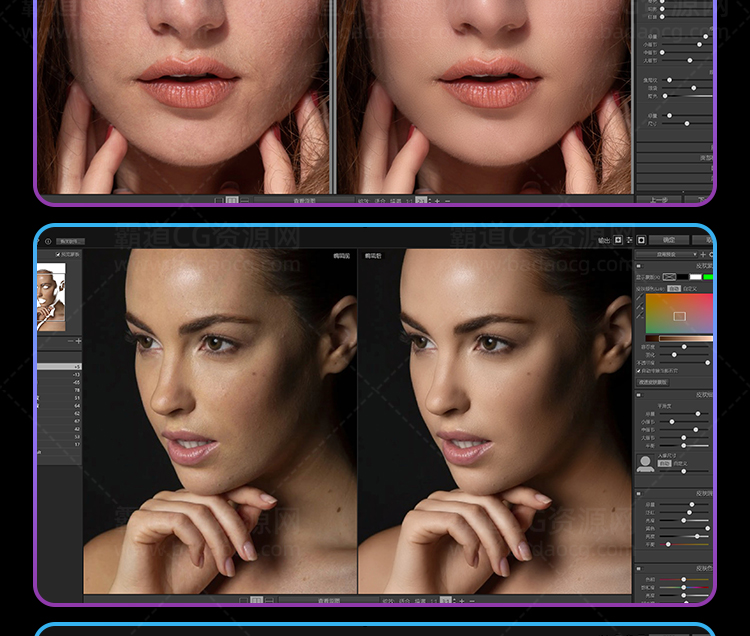Click the output mask circle-in-square icon

(x=641, y=240)
